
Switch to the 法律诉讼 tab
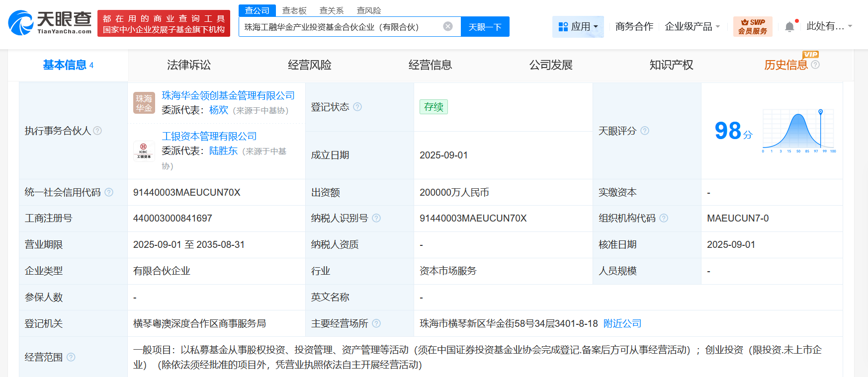[189, 65]
